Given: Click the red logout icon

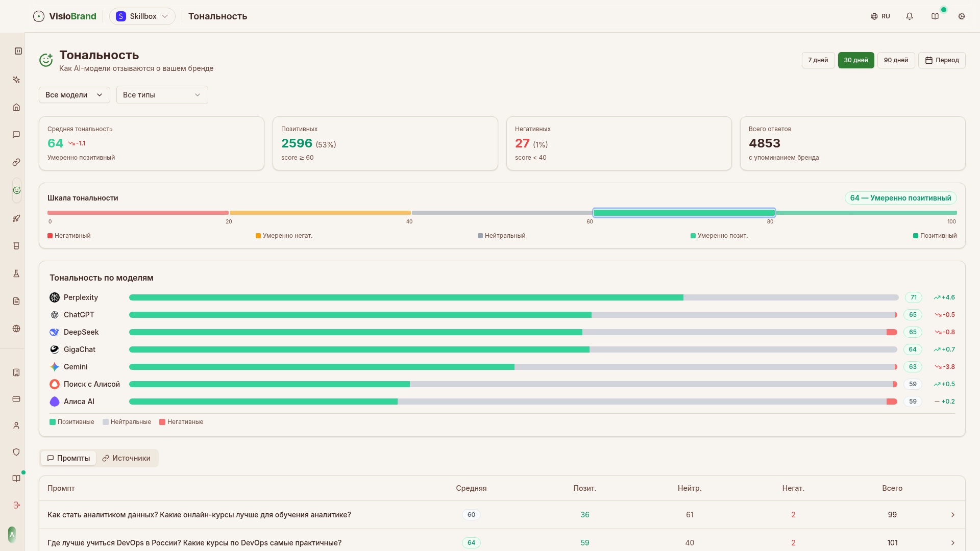Looking at the screenshot, I should [x=16, y=505].
